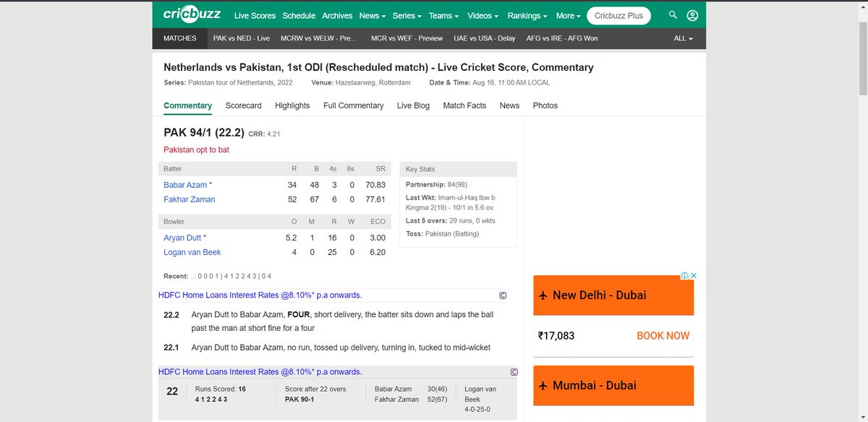
Task: Click the airplane icon on Mumbai ad
Action: point(542,386)
